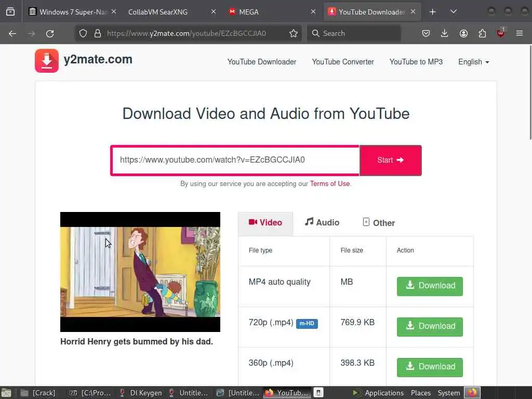
Task: Click the y2mate.com site name
Action: (x=98, y=59)
